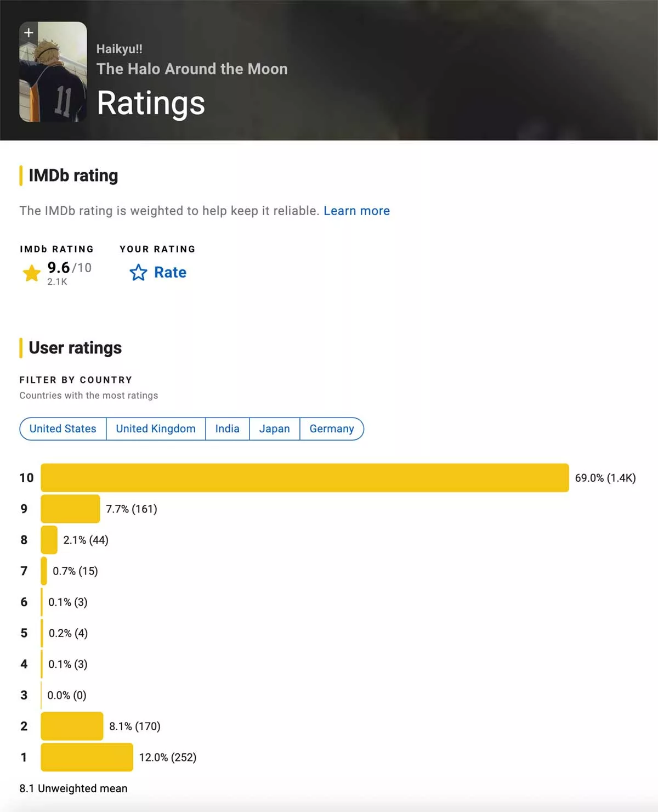Filter ratings by United Kingdom
658x812 pixels.
(156, 428)
